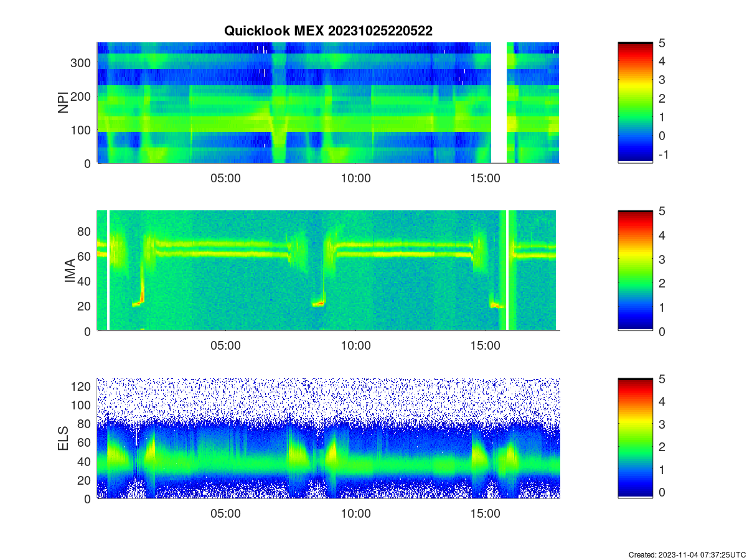
Task: Click the ELS plot colorbar
Action: (635, 438)
